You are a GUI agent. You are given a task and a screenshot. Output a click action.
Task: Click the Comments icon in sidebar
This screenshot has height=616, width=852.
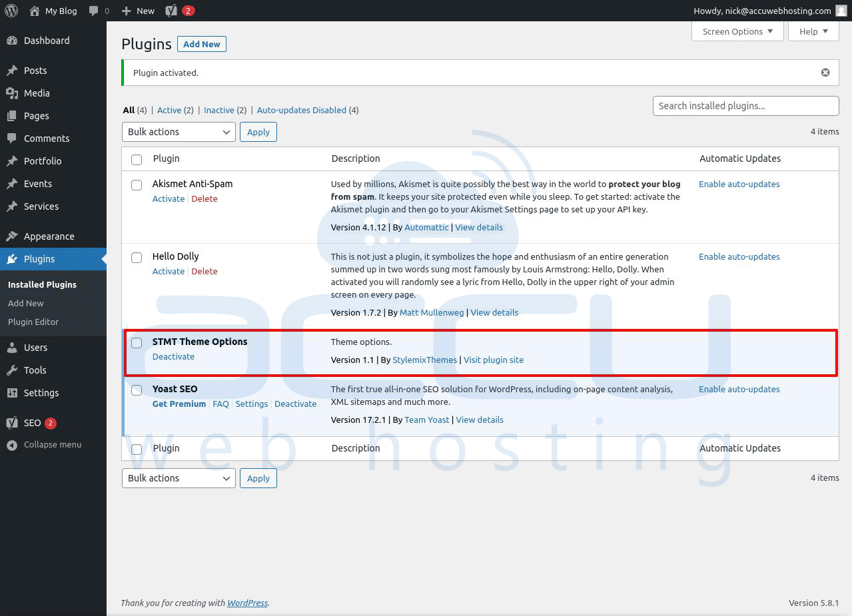[x=12, y=139]
